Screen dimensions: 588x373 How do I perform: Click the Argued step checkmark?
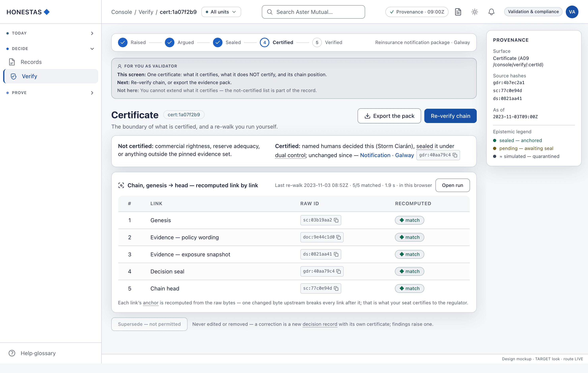[x=169, y=42]
